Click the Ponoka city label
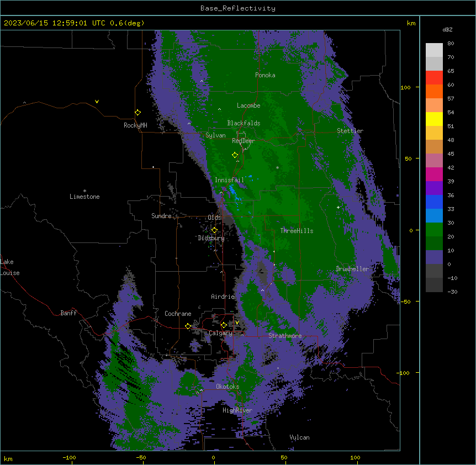 [265, 75]
